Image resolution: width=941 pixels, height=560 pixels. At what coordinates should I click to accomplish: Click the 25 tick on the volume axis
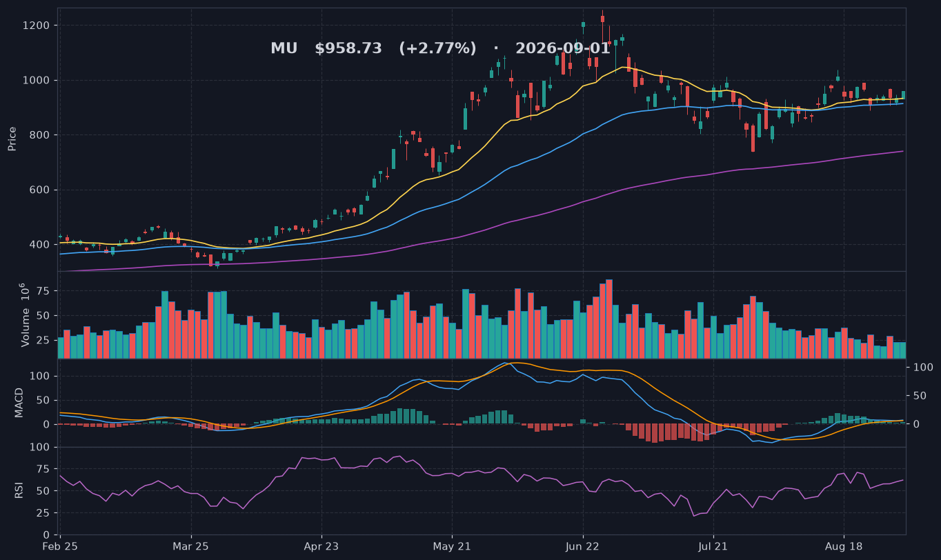(x=43, y=341)
